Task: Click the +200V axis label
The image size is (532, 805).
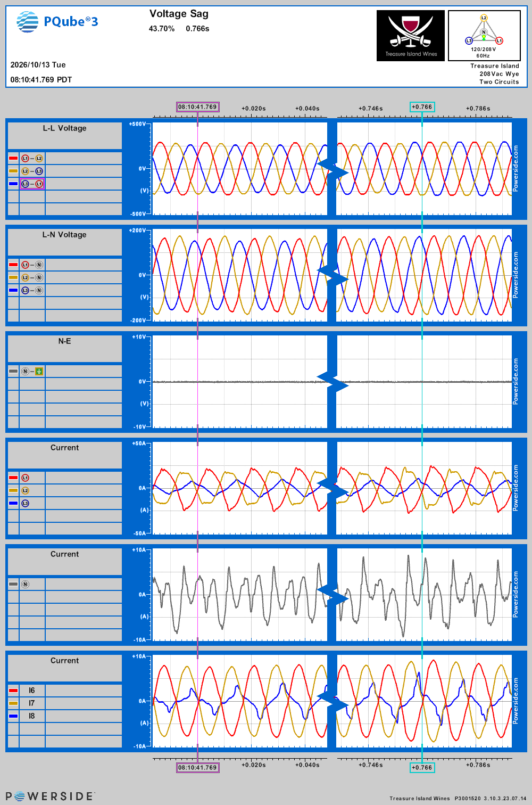Action: tap(137, 231)
